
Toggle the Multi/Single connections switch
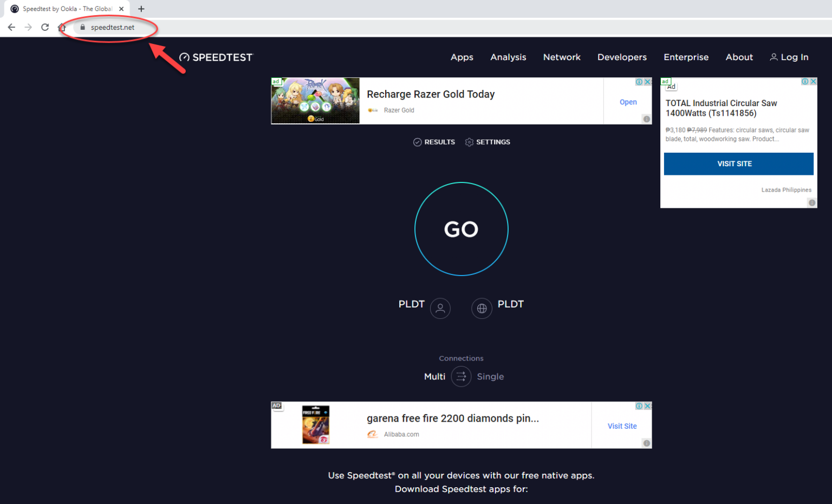[461, 377]
